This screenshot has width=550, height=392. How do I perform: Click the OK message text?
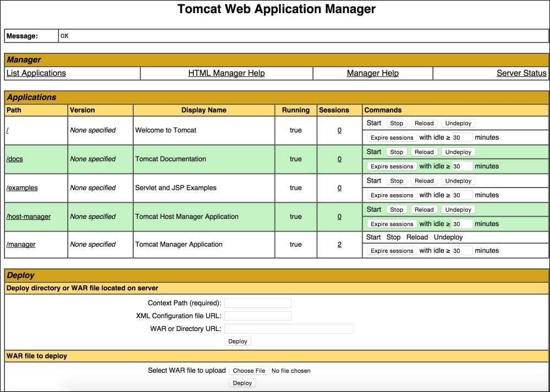[64, 36]
